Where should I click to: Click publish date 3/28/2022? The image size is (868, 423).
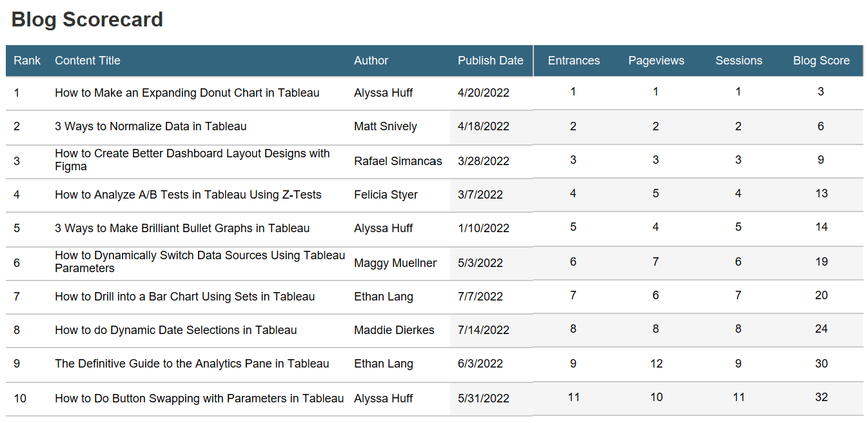click(484, 161)
